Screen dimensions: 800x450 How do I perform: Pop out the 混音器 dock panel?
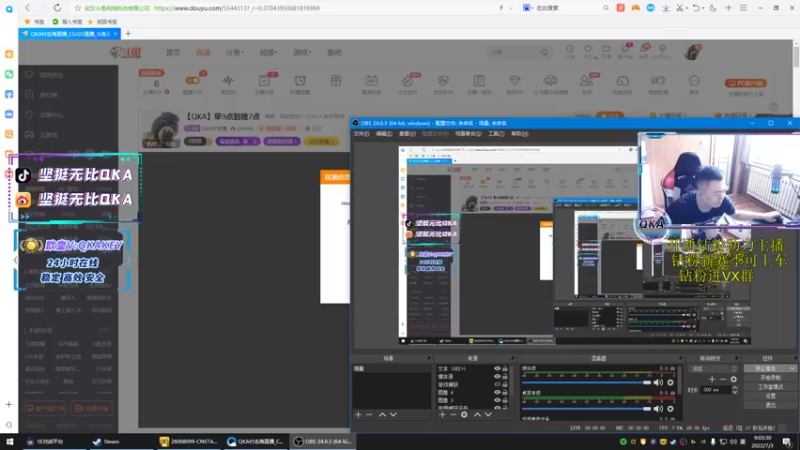(681, 358)
